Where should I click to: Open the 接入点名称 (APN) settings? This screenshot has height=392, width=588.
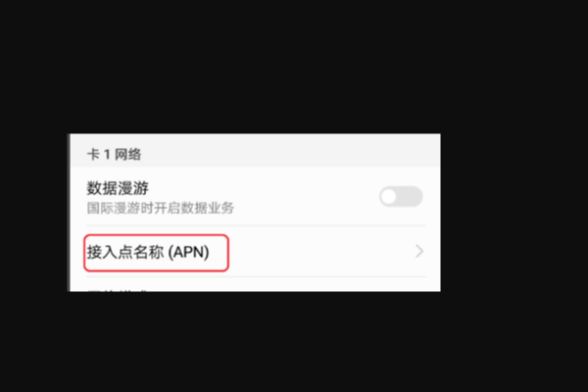[256, 251]
